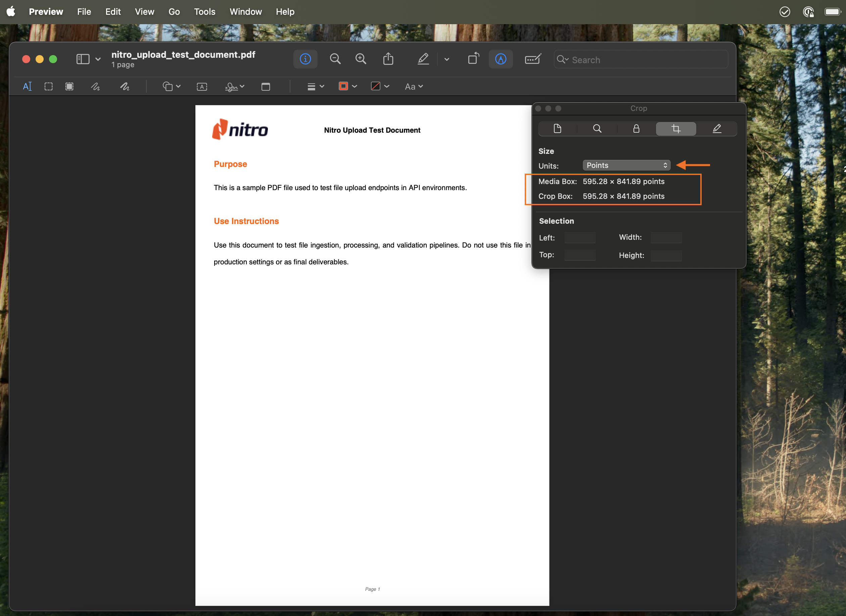This screenshot has width=846, height=616.
Task: Click the red border color swatch
Action: [343, 87]
